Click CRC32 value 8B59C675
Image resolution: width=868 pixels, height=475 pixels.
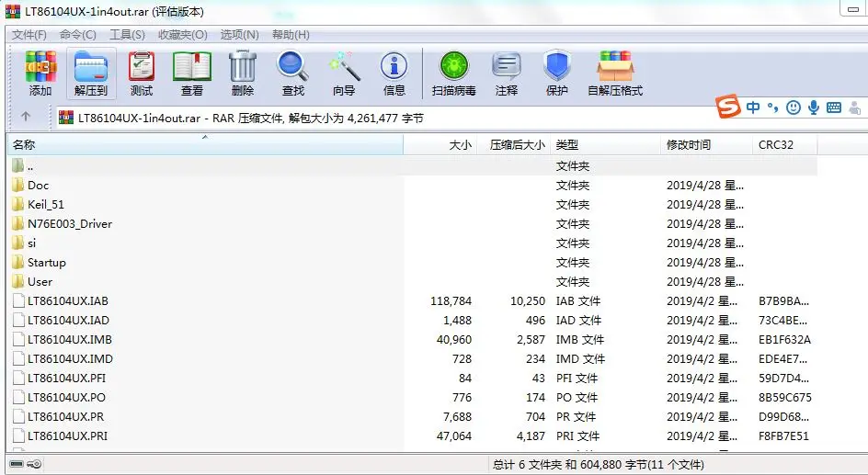[785, 398]
